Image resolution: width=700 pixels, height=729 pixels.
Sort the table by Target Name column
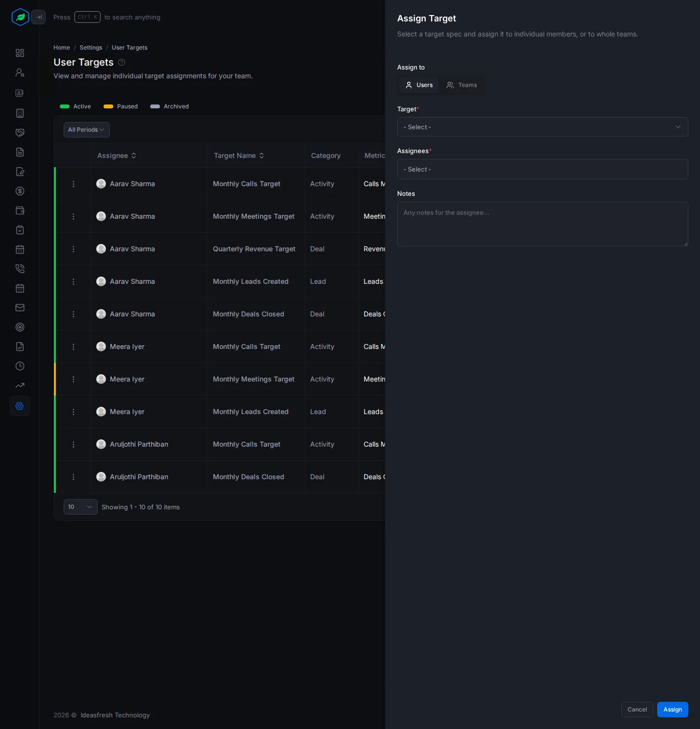pos(239,156)
